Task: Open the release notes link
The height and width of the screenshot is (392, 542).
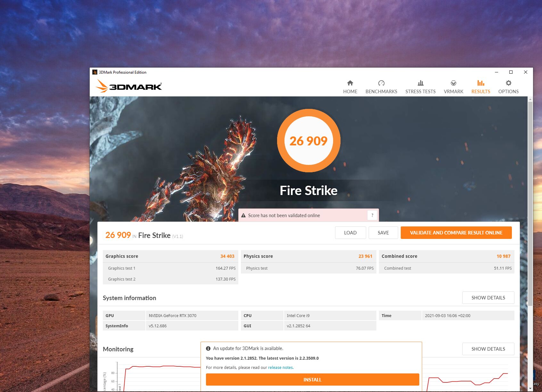Action: [281, 368]
